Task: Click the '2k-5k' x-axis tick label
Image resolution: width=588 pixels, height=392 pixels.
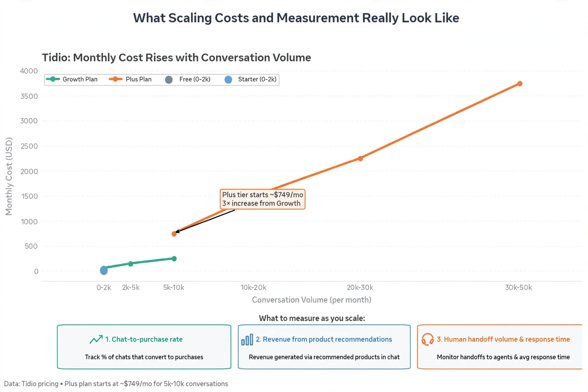Action: click(x=131, y=288)
